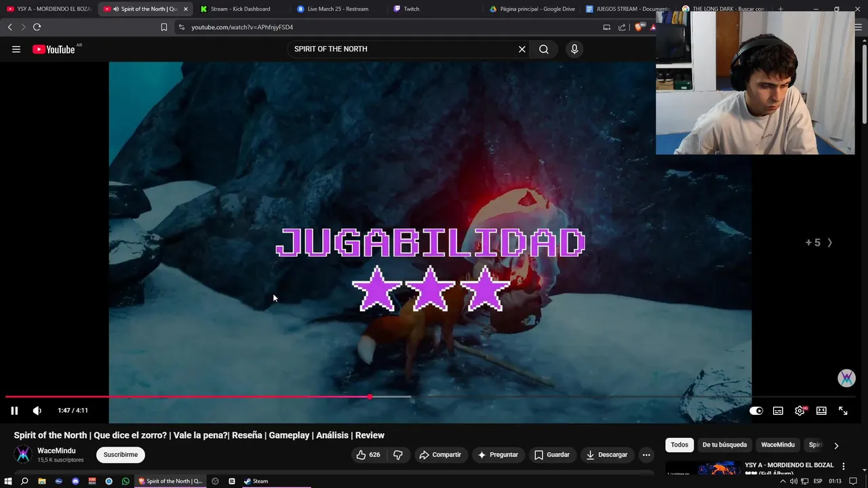Click the WaceMindu watermark in player

coord(846,378)
